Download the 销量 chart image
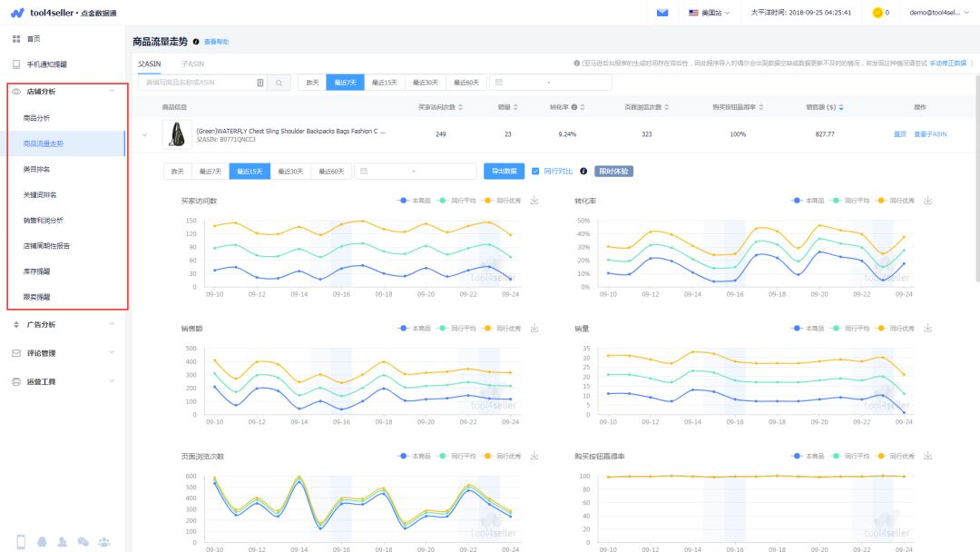980x552 pixels. [x=928, y=328]
